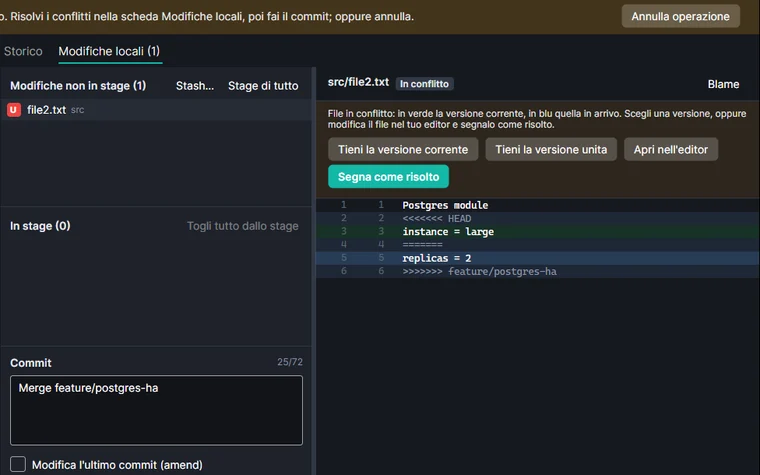Select the '=======' separator line
Screen dimensions: 760x475
538,245
